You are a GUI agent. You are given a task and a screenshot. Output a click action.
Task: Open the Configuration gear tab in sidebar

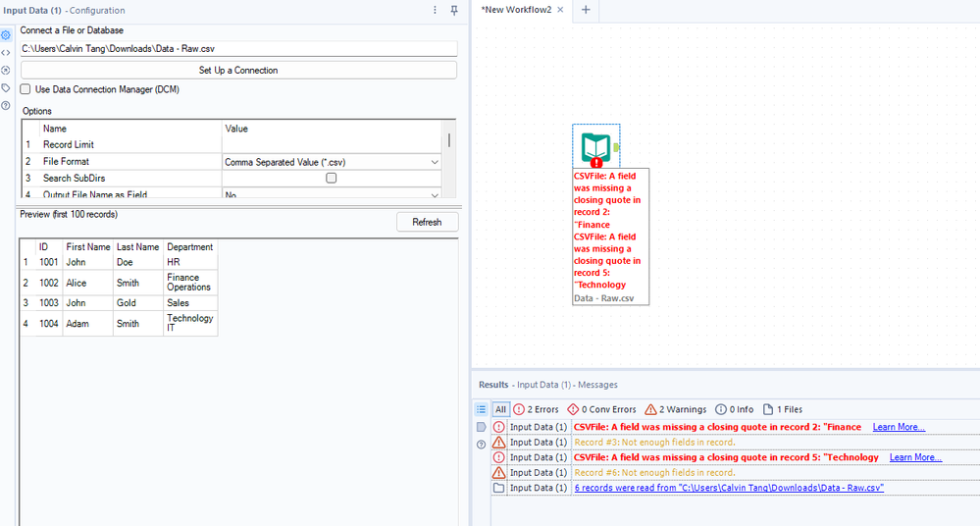(x=6, y=35)
